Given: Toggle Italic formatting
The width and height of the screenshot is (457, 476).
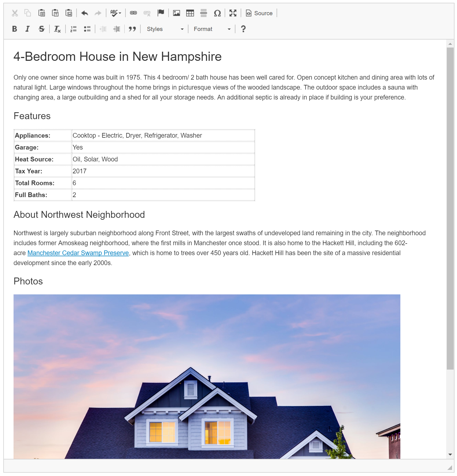Looking at the screenshot, I should (x=28, y=29).
